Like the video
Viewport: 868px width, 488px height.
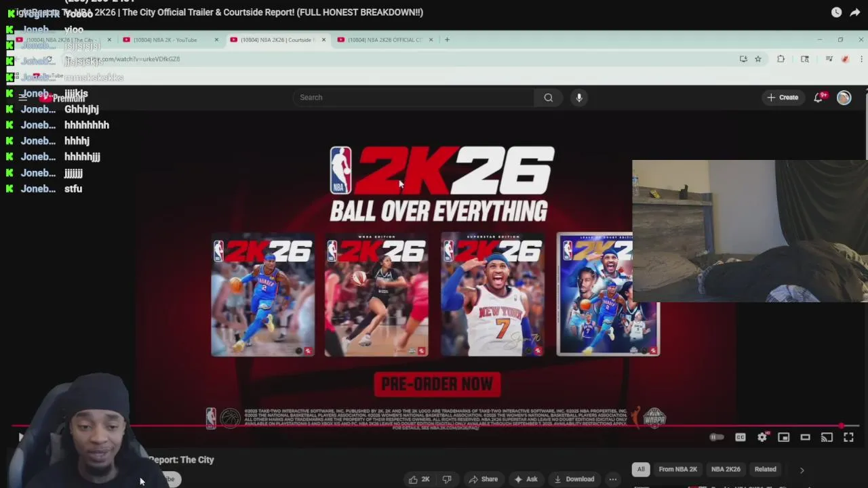pos(420,479)
